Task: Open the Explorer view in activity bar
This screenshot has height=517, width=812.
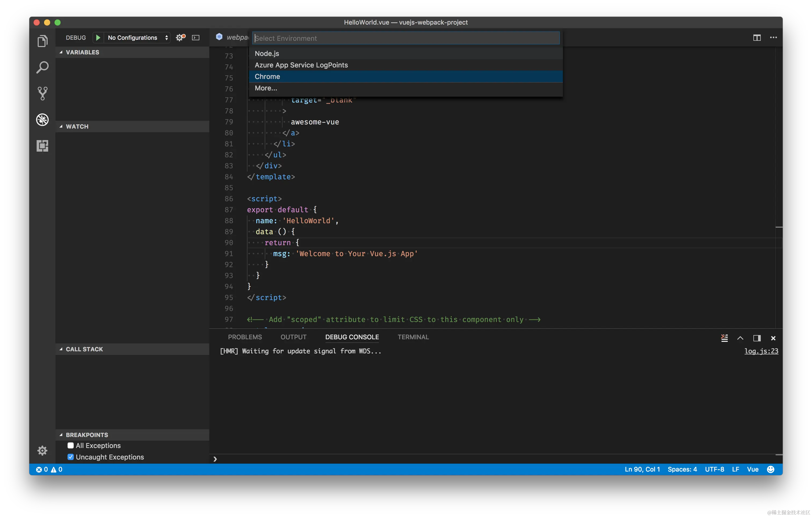Action: tap(42, 41)
